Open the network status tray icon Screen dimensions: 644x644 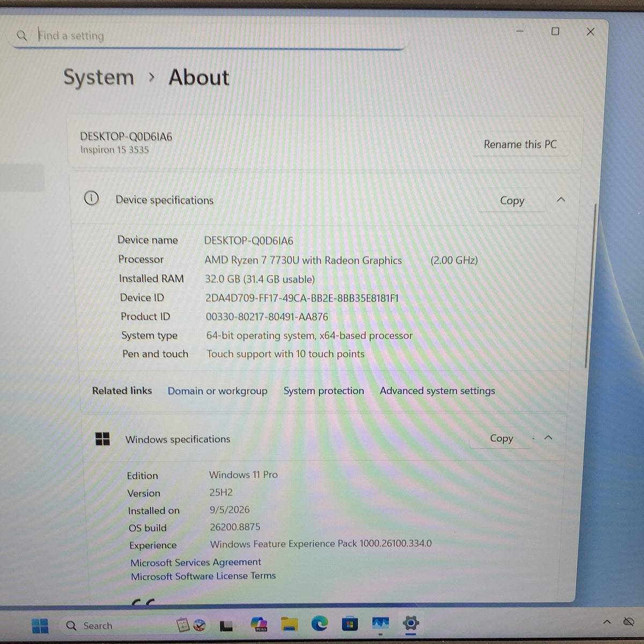tap(628, 622)
